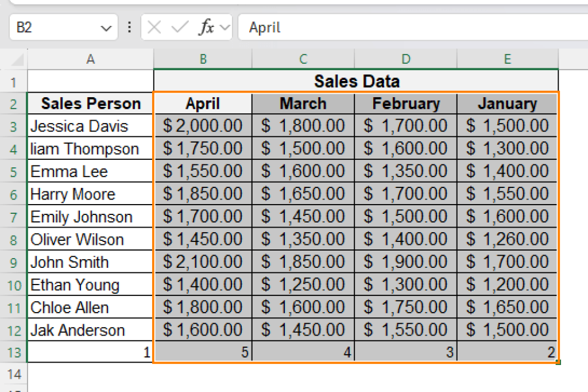
Task: Open Insert Function via the fx icon
Action: point(206,28)
